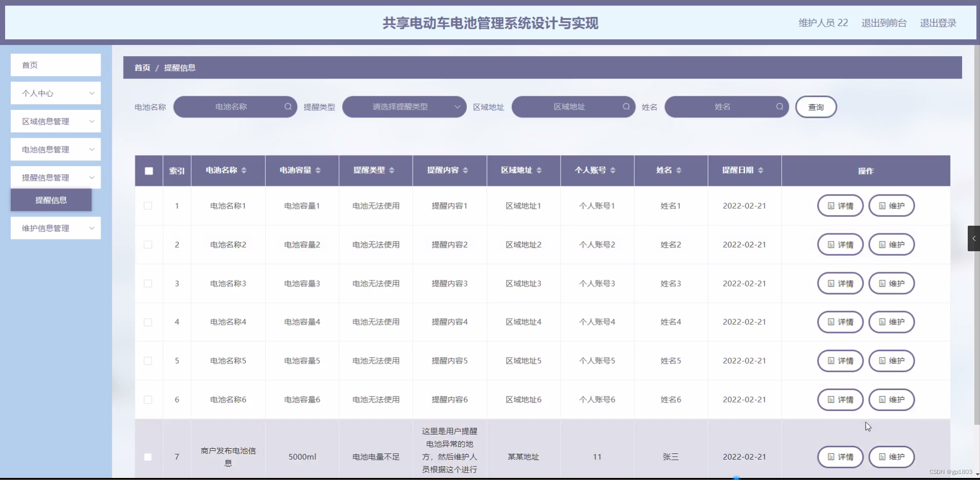Click the search magnifier in 姓名 field
Image resolution: width=980 pixels, height=480 pixels.
click(x=780, y=107)
